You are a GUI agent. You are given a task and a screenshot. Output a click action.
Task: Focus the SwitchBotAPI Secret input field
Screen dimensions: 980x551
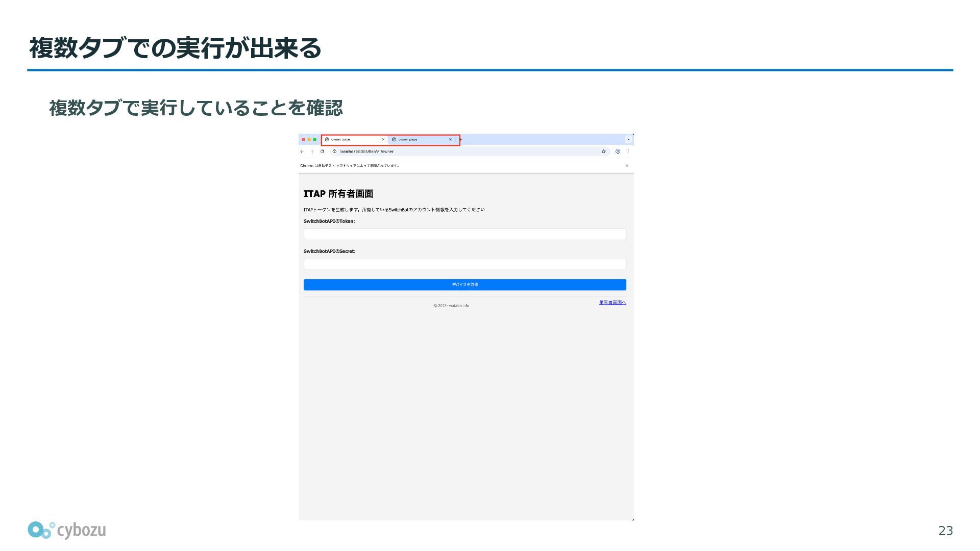[x=464, y=264]
